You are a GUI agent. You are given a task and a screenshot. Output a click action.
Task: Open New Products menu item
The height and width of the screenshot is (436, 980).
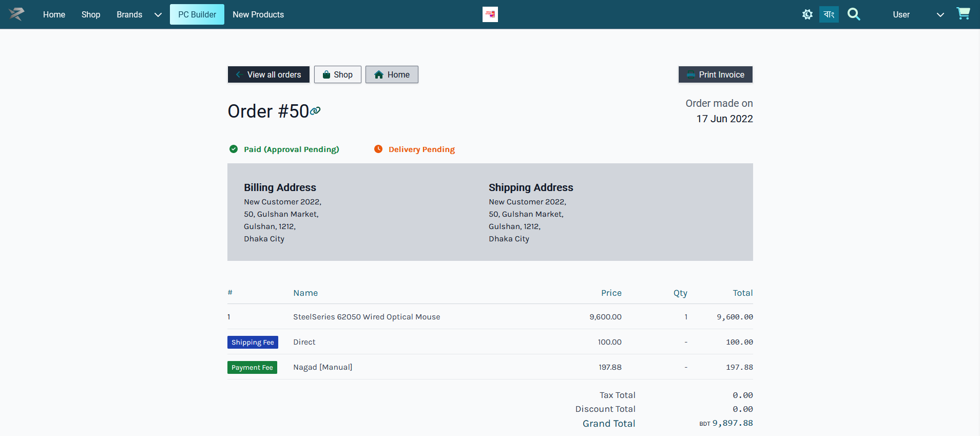tap(258, 14)
